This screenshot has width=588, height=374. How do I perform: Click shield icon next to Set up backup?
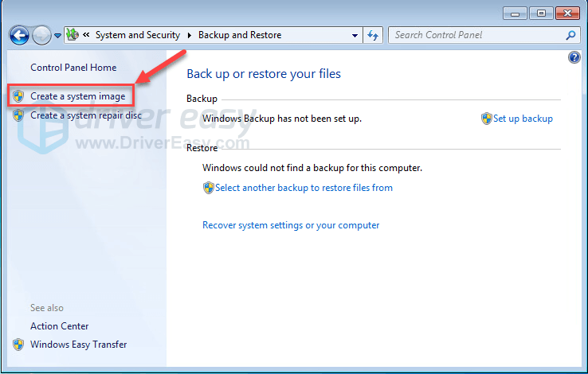pyautogui.click(x=486, y=119)
